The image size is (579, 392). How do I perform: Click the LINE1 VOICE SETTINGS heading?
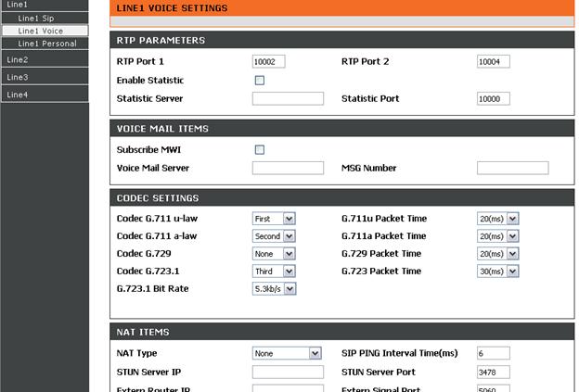(172, 7)
